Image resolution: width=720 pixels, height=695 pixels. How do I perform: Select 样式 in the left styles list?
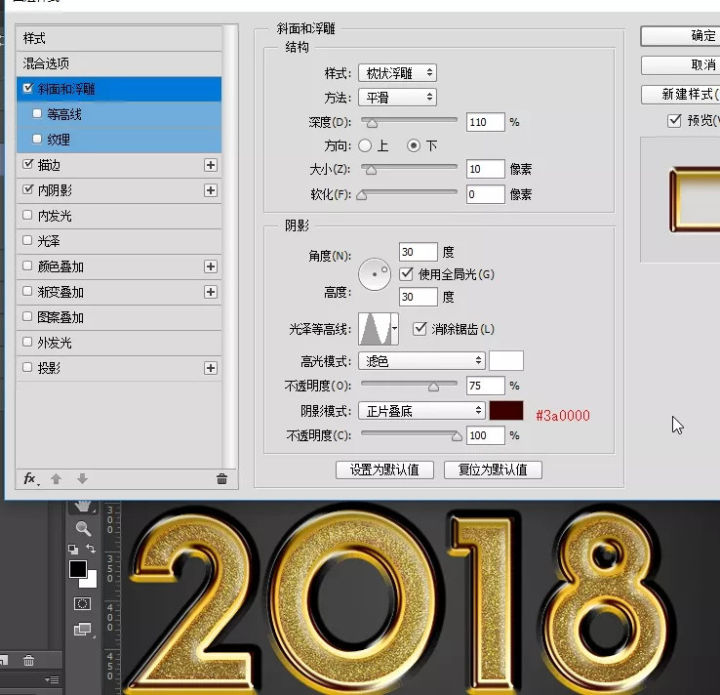[119, 39]
